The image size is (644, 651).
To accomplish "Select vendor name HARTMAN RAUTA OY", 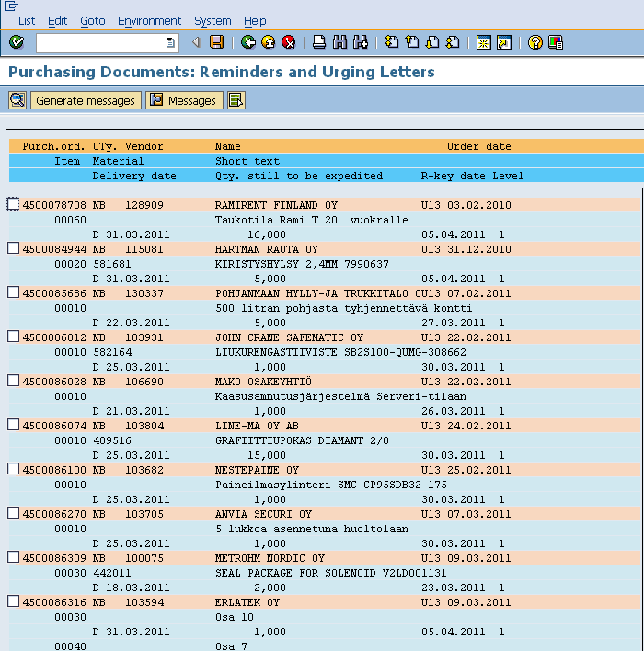I will (x=267, y=249).
